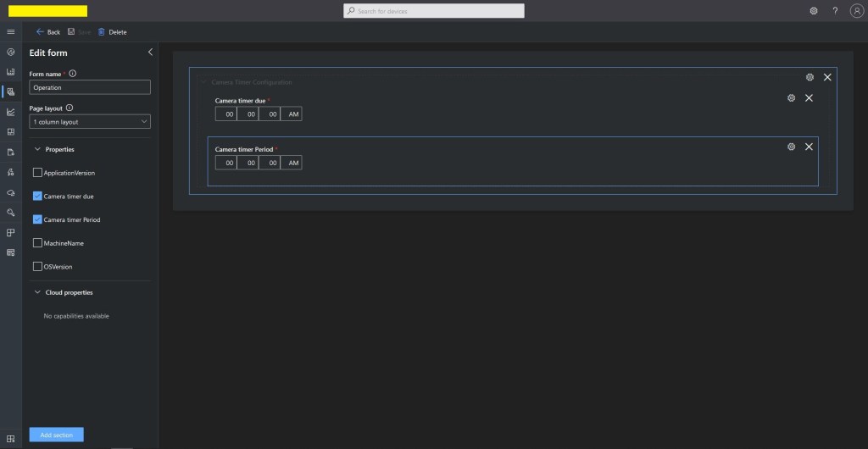The image size is (868, 449).
Task: Click the Form name input field
Action: click(x=90, y=87)
